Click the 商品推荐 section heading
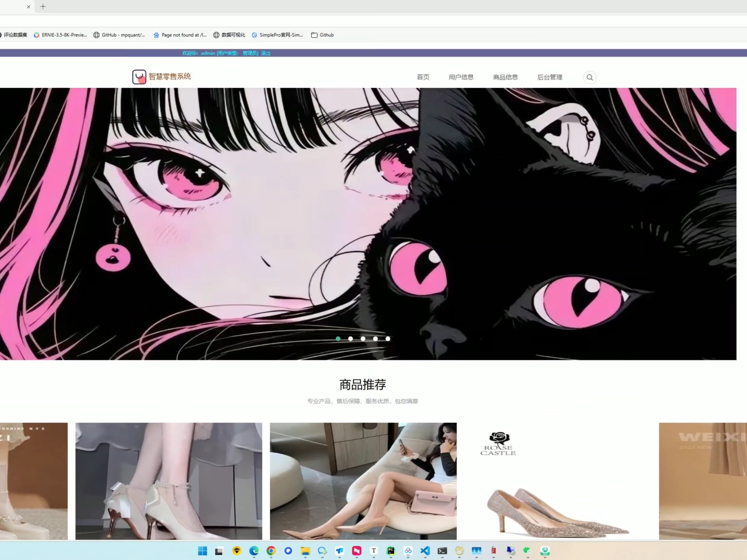The image size is (747, 560). [363, 385]
